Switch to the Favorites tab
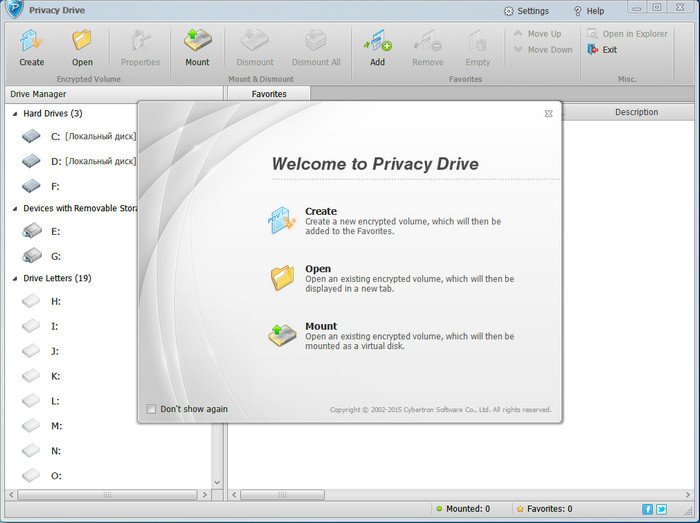Viewport: 700px width, 523px height. pyautogui.click(x=269, y=94)
